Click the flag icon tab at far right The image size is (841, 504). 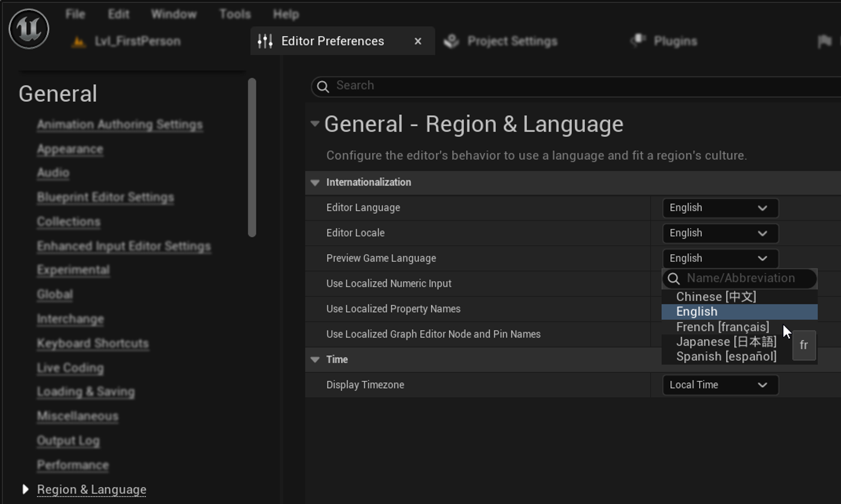pos(825,41)
